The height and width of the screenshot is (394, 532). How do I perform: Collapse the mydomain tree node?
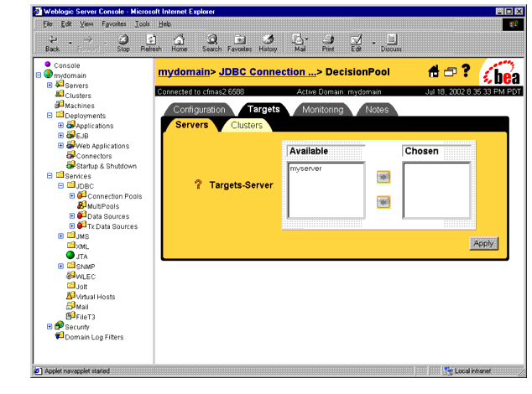click(39, 75)
